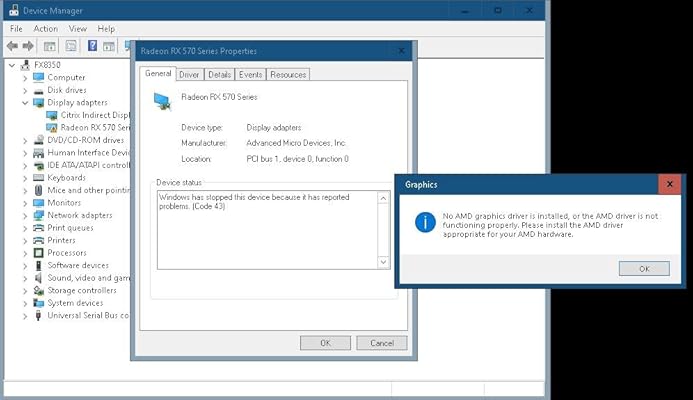Select Citrix Indirect Display adapter icon
Viewport: 693px width, 400px height.
pos(52,115)
